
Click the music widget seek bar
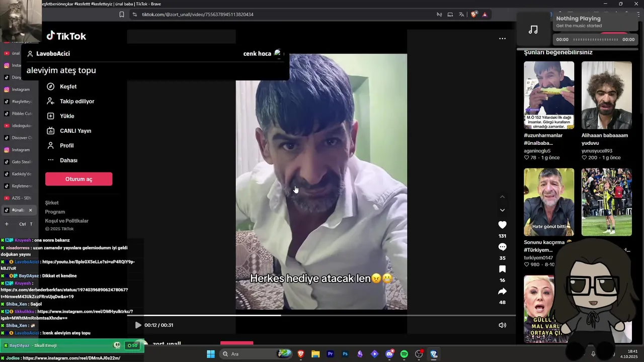[595, 39]
